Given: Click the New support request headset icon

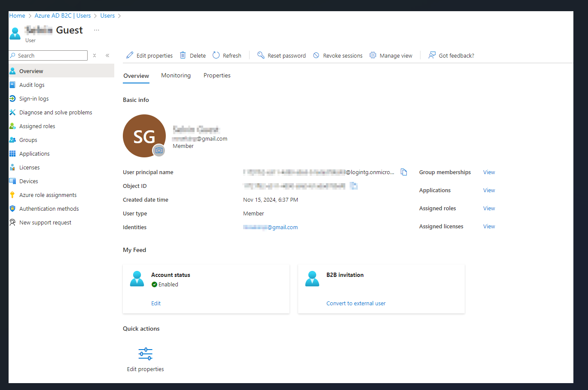Looking at the screenshot, I should click(12, 222).
